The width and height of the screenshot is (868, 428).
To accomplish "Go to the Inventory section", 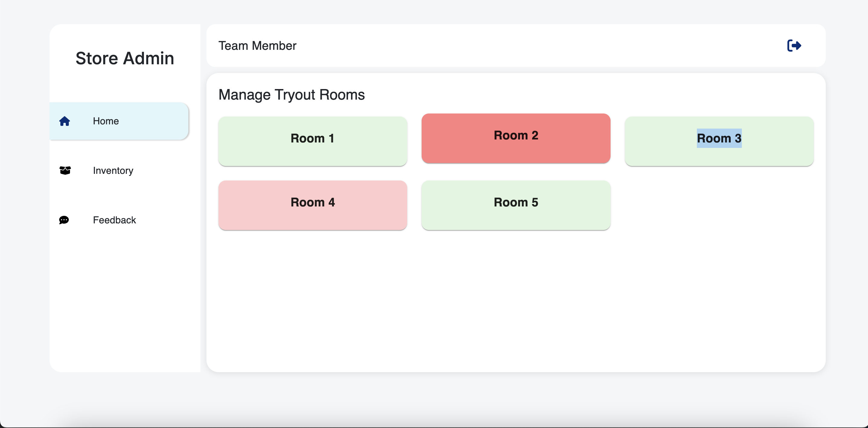I will [113, 171].
